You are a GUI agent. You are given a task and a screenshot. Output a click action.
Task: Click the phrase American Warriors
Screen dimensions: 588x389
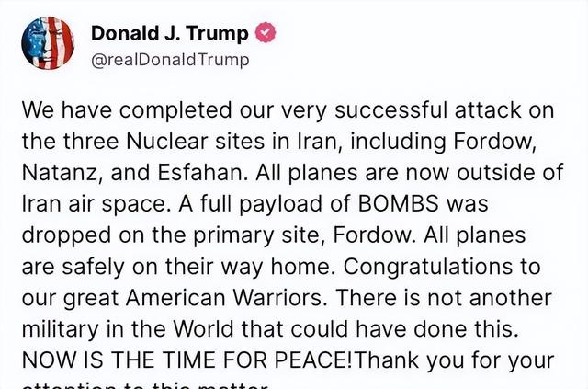pyautogui.click(x=223, y=298)
